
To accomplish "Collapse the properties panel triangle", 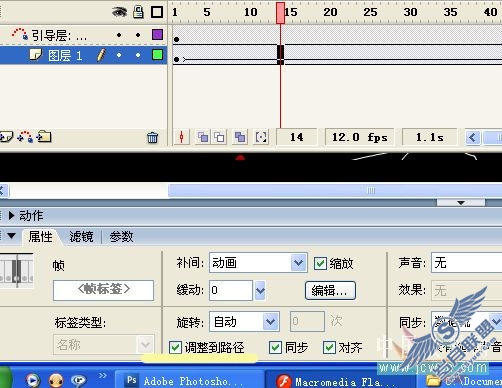I will (11, 236).
